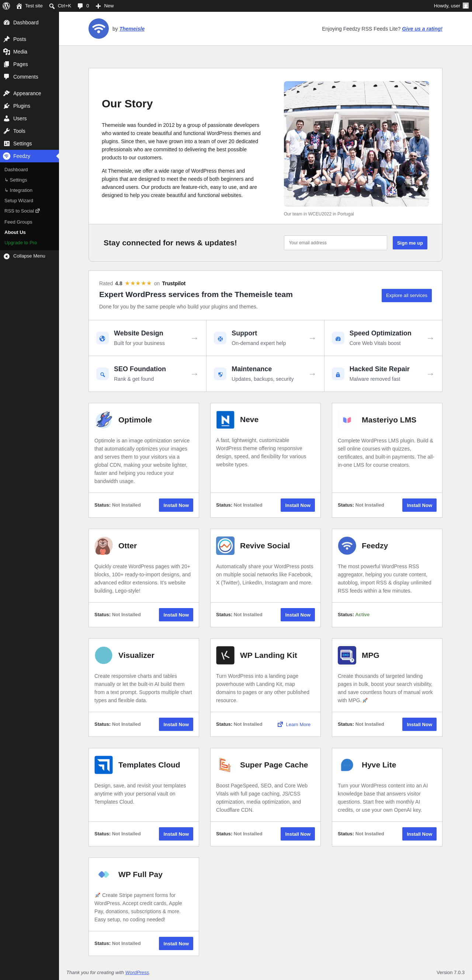This screenshot has width=472, height=980.
Task: Click the Appearance brush icon
Action: [x=7, y=93]
